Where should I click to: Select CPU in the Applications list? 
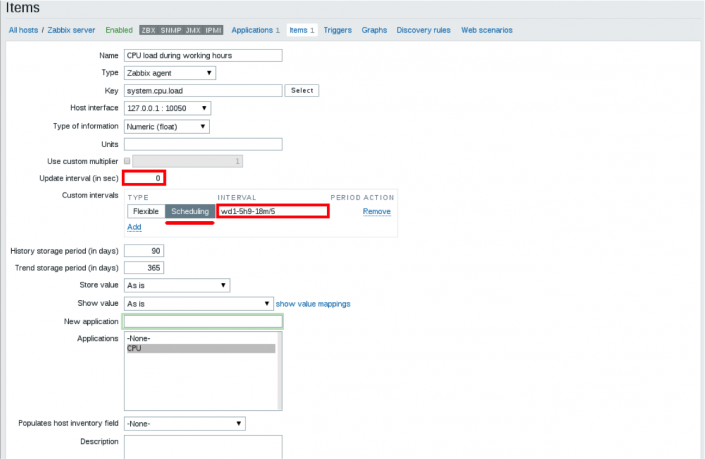(x=201, y=348)
